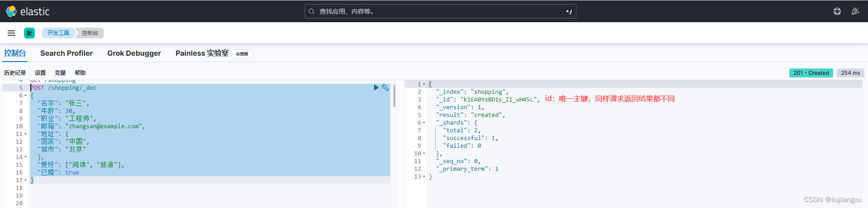
Task: Click empty editor line 18
Action: (x=210, y=188)
